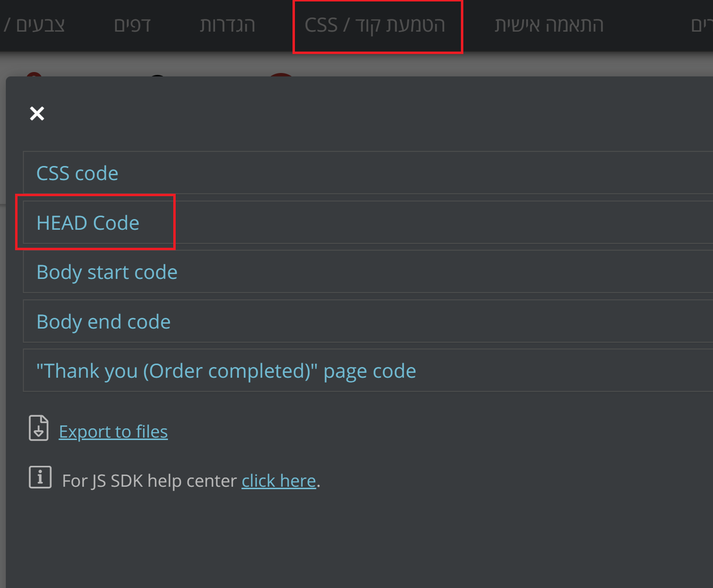Viewport: 713px width, 588px height.
Task: Expand the Body end code section
Action: pyautogui.click(x=104, y=322)
